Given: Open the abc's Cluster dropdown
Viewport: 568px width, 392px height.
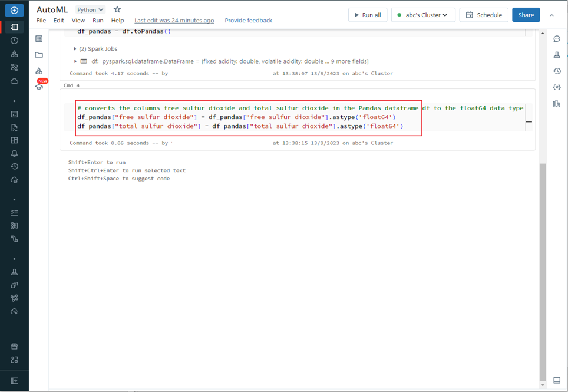Looking at the screenshot, I should click(422, 15).
